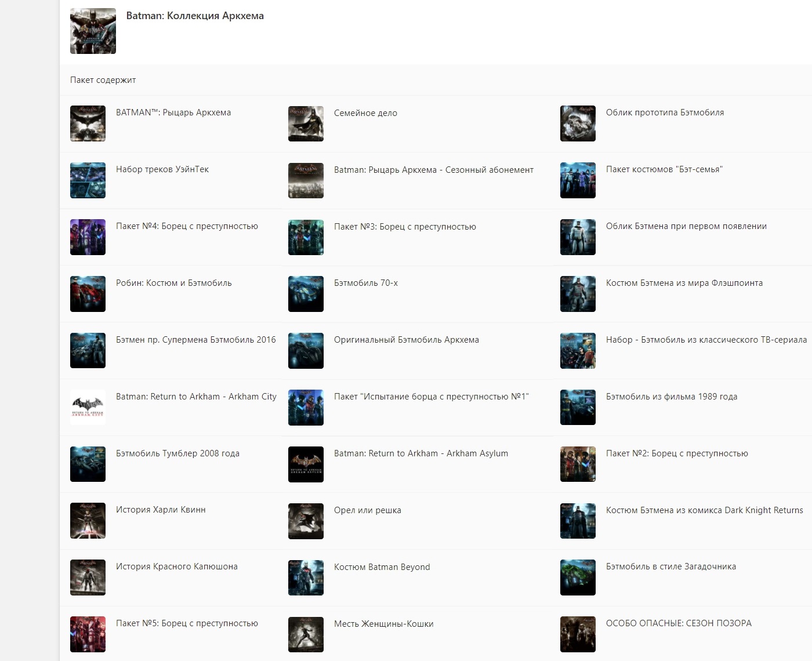
Task: Click 'Пакет "Испытание борца с преступностью №1"' title
Action: coord(432,397)
